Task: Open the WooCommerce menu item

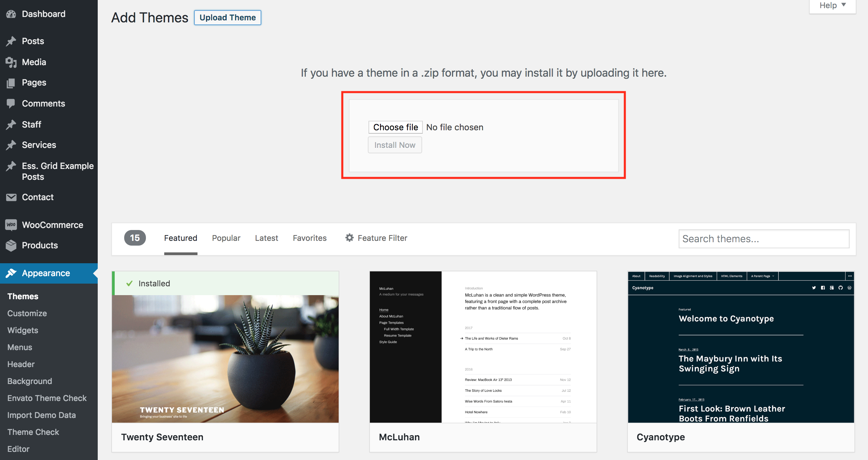Action: [49, 225]
